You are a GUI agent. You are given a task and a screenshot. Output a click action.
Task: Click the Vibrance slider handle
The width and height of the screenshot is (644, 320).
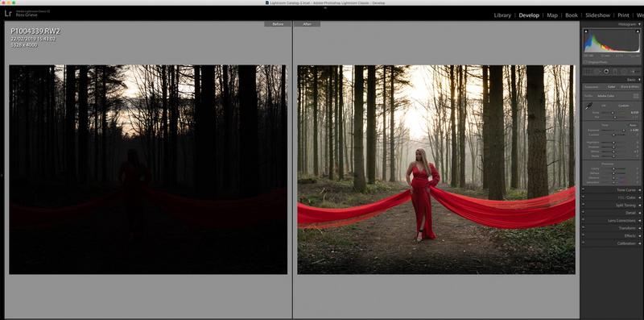pos(613,178)
